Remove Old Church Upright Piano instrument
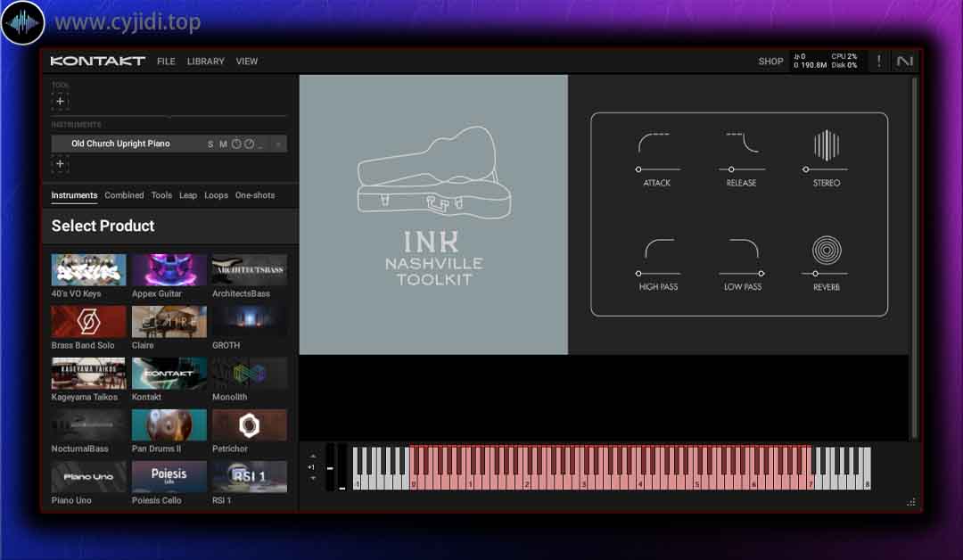Screen dimensions: 963x560 point(278,144)
